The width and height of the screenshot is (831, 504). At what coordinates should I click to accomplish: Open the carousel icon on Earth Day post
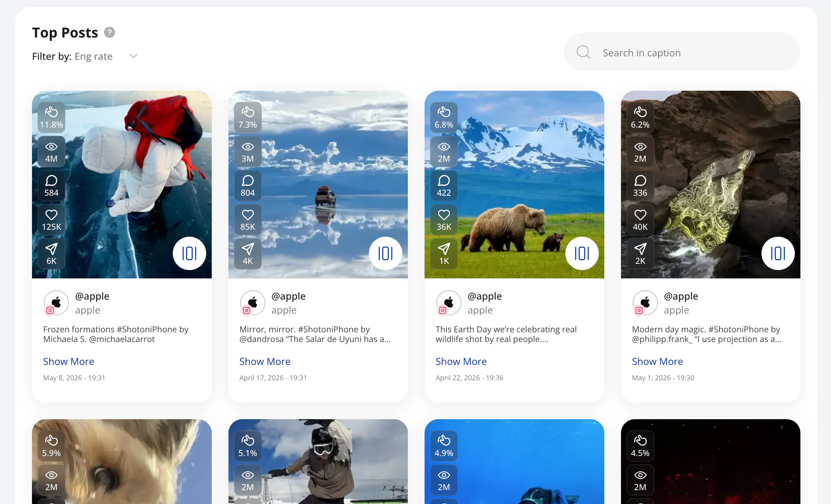pyautogui.click(x=582, y=253)
